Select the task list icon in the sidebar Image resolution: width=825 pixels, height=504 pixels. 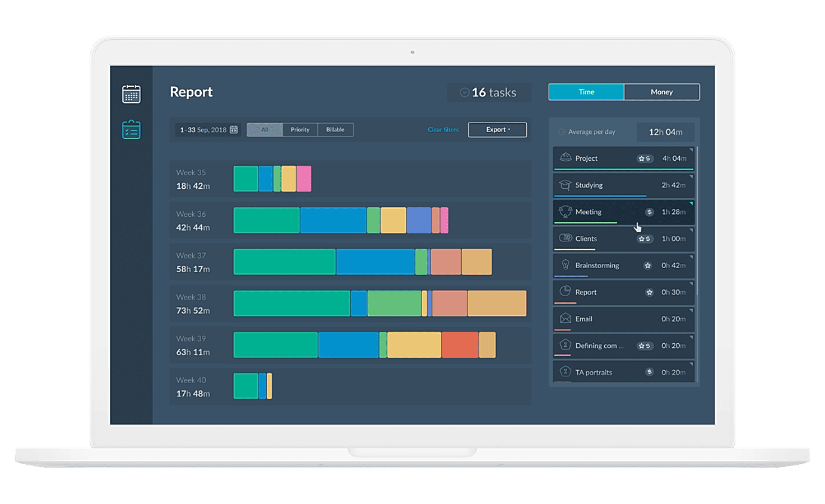point(131,129)
